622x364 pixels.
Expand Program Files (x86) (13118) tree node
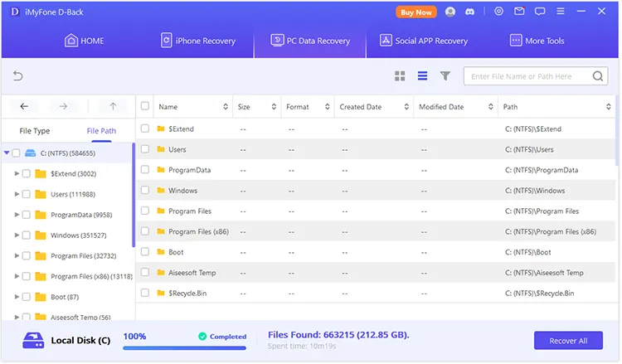(17, 276)
